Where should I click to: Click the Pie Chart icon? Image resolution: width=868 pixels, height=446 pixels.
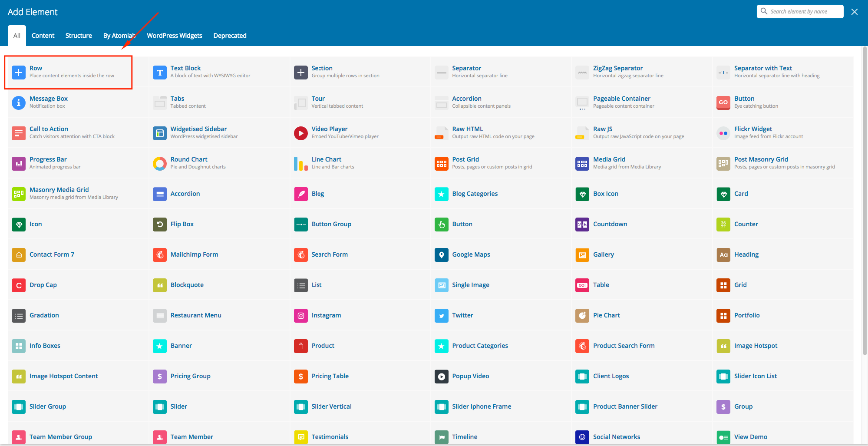pos(582,315)
